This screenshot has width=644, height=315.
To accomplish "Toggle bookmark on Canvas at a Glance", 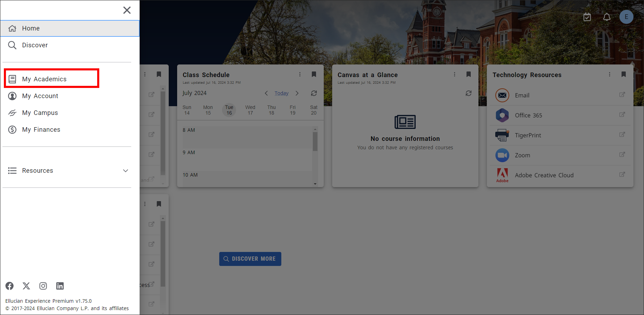I will click(468, 74).
